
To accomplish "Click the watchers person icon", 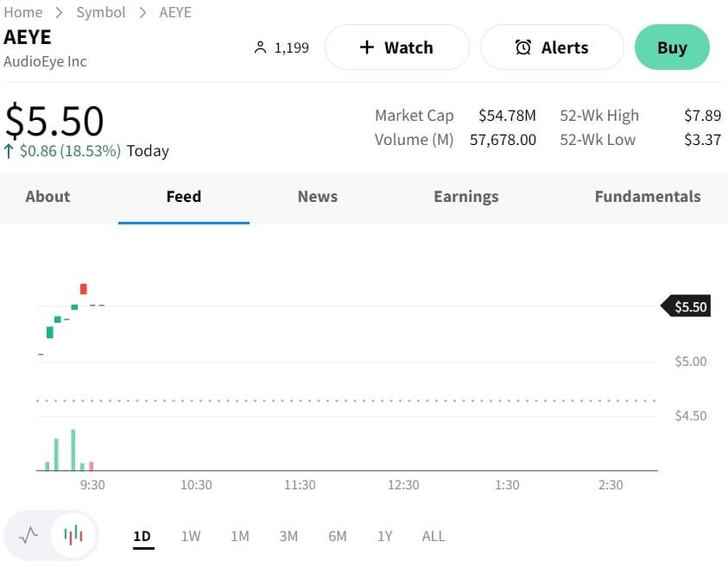I will pyautogui.click(x=260, y=47).
